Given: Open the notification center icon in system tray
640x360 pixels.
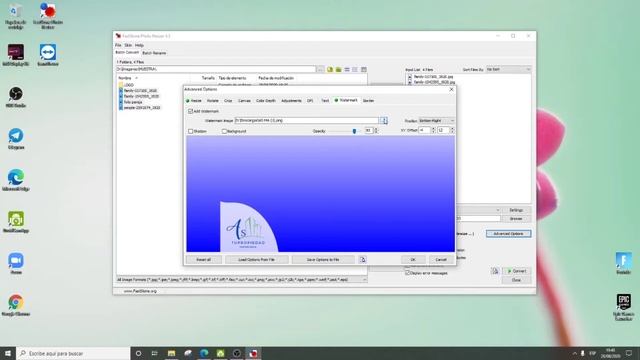Looking at the screenshot, I should tap(629, 353).
